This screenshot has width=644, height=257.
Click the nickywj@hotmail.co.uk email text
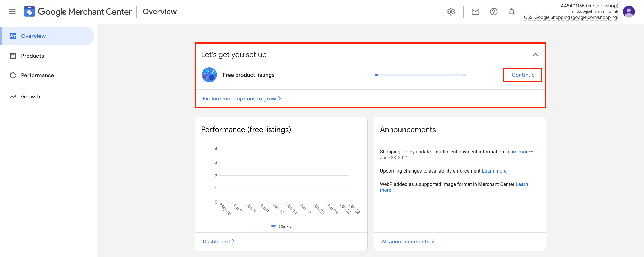[x=595, y=11]
